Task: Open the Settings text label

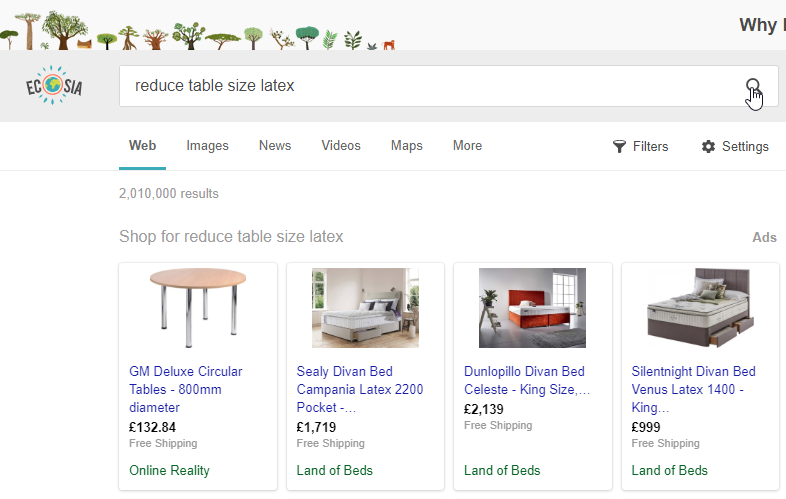Action: click(x=745, y=146)
